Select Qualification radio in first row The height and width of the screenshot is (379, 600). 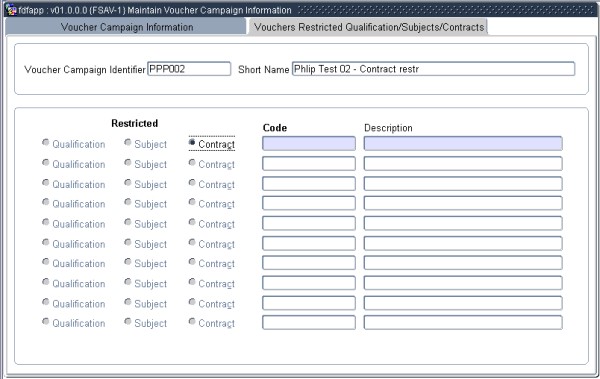tap(46, 142)
